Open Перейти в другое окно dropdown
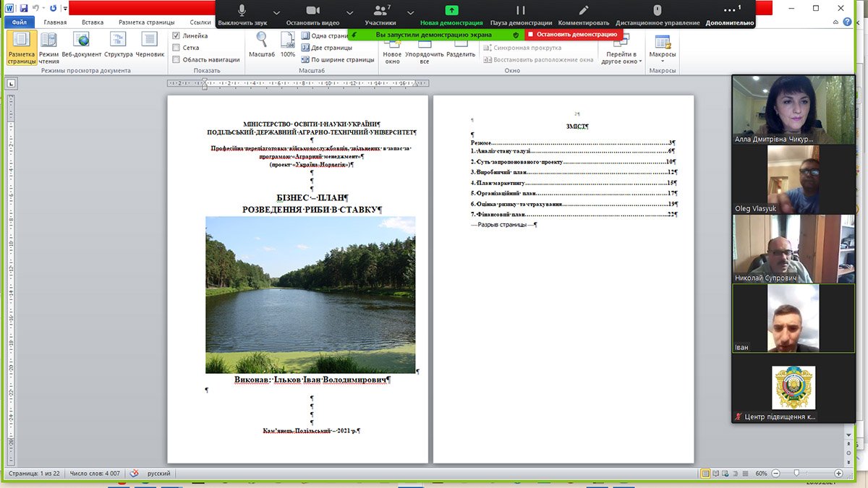 [621, 51]
